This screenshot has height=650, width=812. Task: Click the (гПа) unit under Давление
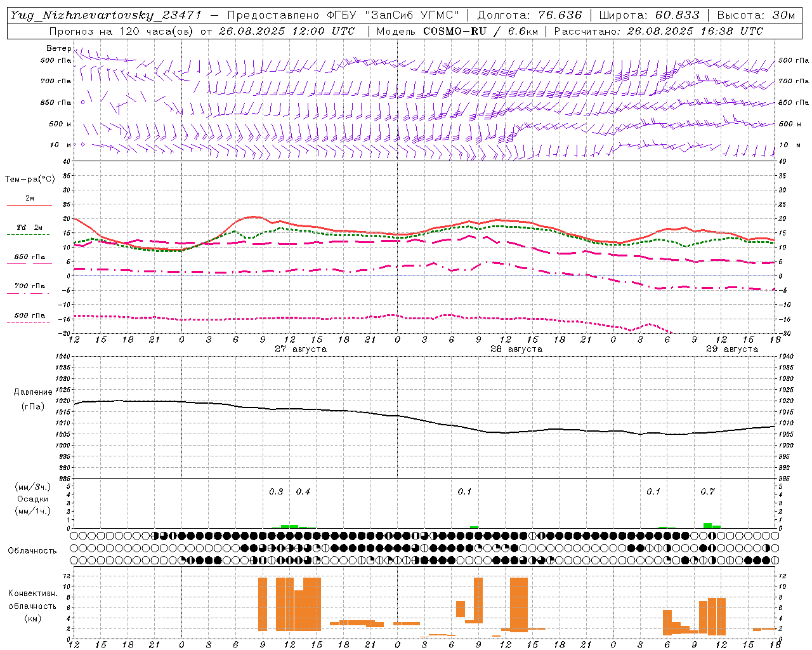pyautogui.click(x=33, y=407)
